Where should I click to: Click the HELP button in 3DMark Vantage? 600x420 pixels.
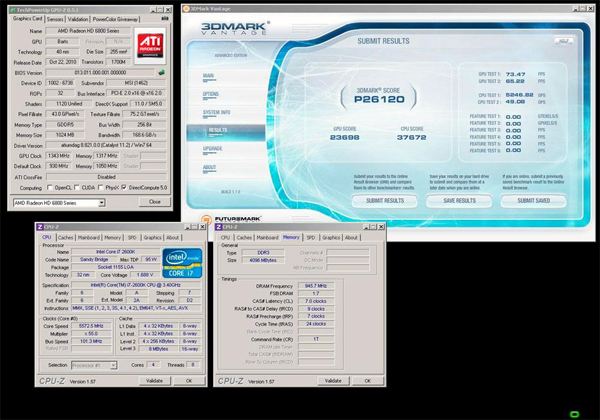[564, 41]
